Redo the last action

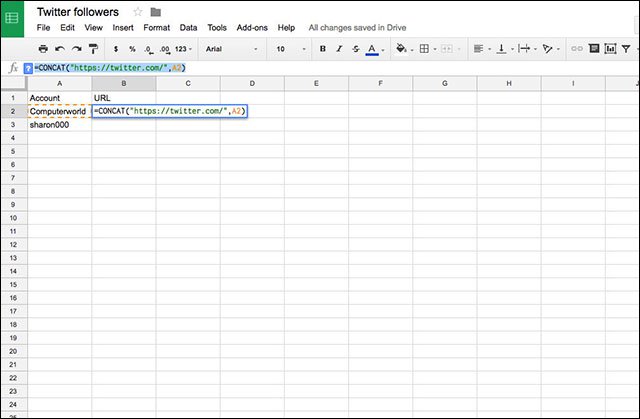pos(76,49)
